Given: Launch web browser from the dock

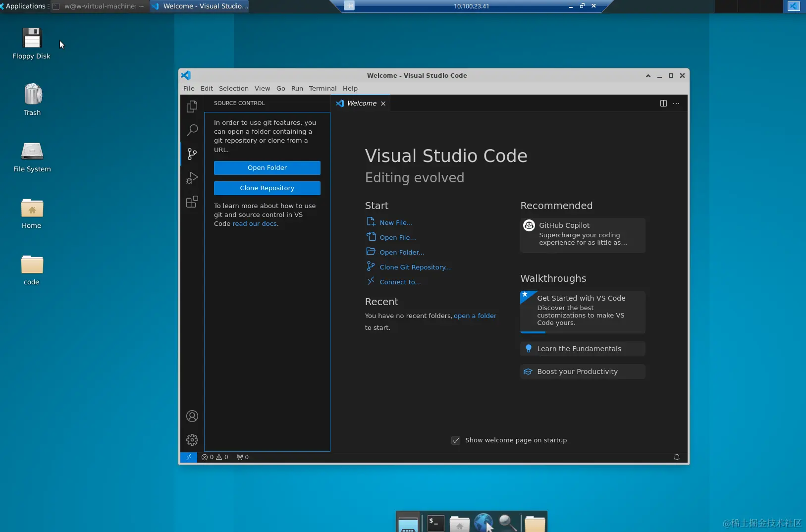Looking at the screenshot, I should coord(484,523).
